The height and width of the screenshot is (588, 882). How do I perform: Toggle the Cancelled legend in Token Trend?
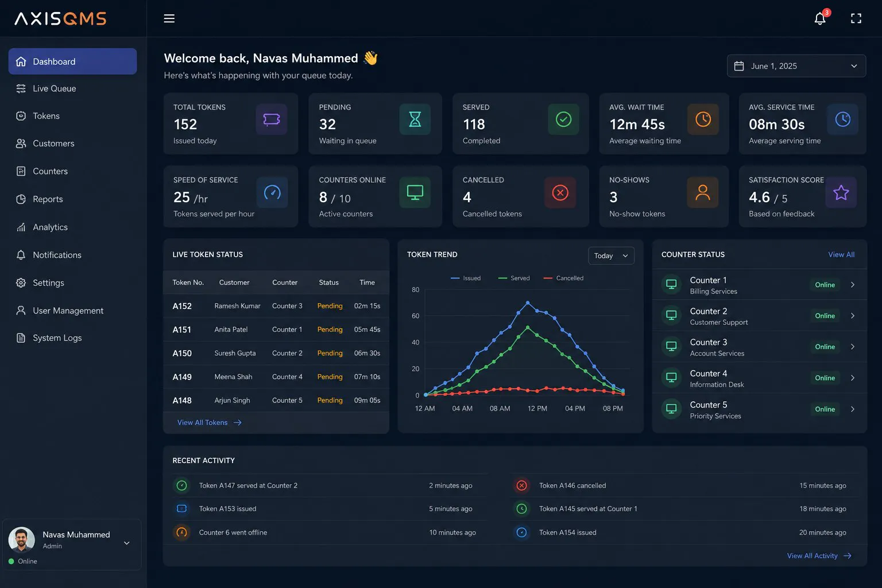click(x=563, y=278)
